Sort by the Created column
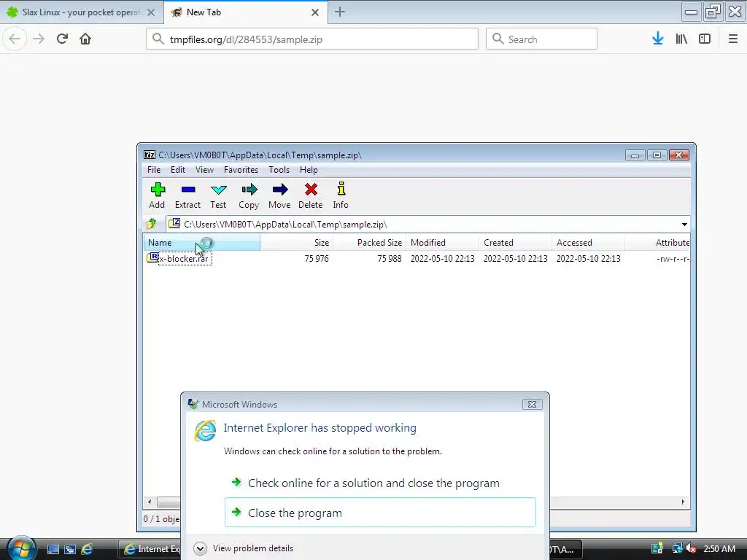 (x=515, y=242)
